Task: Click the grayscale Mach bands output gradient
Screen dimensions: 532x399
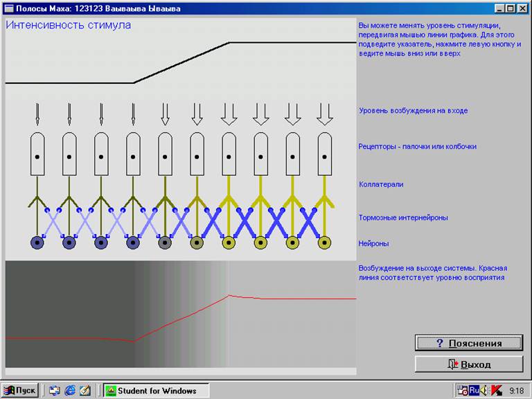Action: tap(181, 314)
